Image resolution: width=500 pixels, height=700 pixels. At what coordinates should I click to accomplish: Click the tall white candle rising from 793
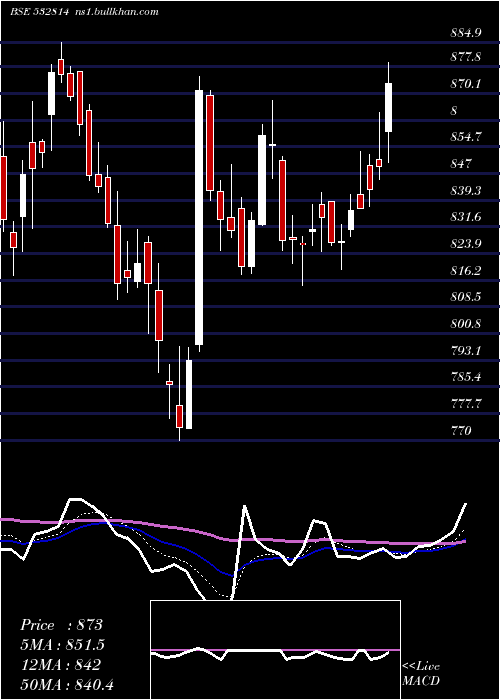199,217
